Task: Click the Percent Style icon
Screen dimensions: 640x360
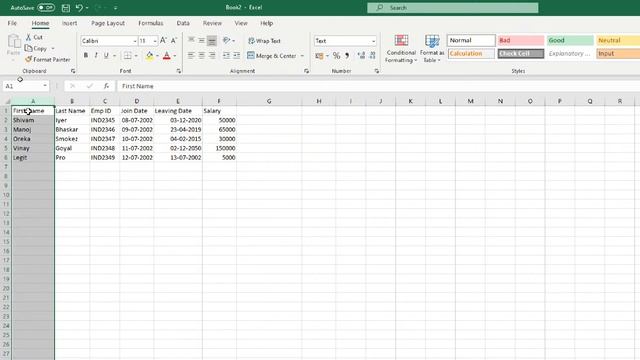Action: coord(336,56)
